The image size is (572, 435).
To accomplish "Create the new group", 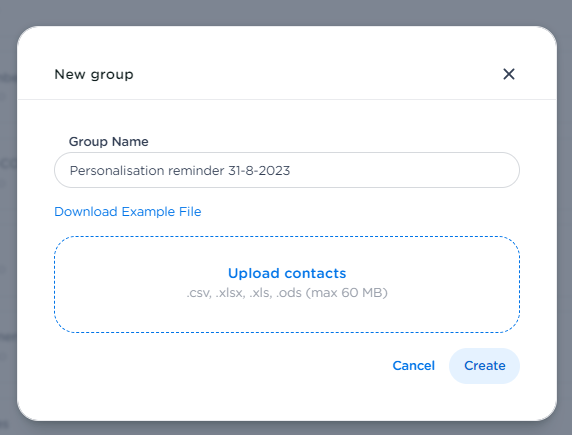I will point(484,366).
